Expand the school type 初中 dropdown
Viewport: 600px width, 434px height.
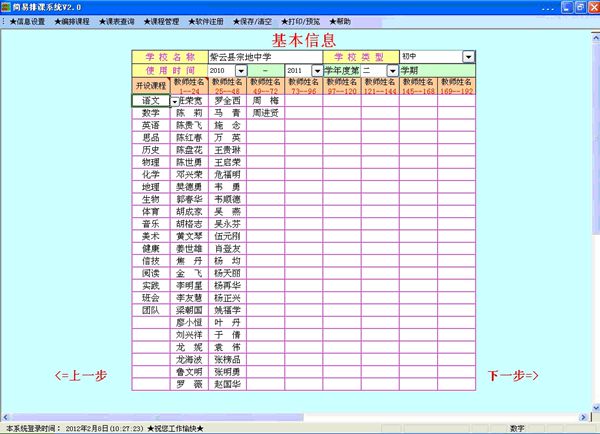click(469, 57)
